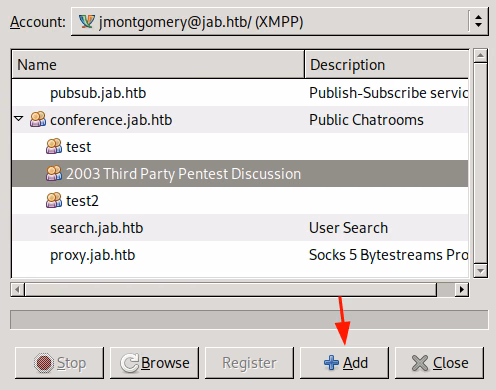This screenshot has height=390, width=496.
Task: Open the Account selection dropdown
Action: coord(280,22)
